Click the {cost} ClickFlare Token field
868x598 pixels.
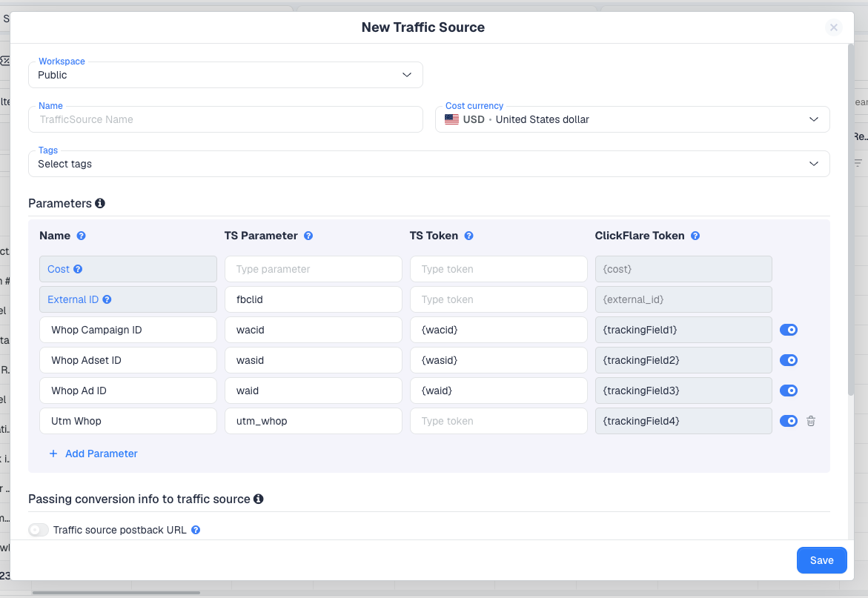point(683,269)
